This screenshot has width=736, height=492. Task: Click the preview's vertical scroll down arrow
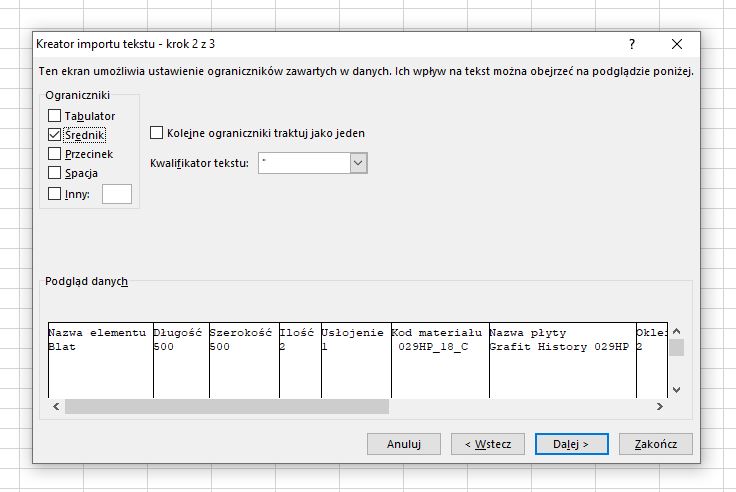[x=676, y=389]
